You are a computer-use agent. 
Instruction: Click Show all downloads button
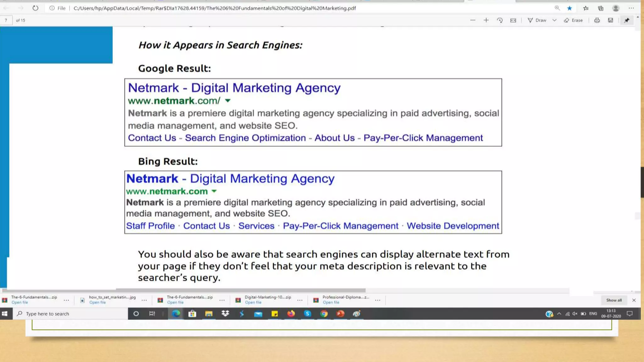pos(614,300)
